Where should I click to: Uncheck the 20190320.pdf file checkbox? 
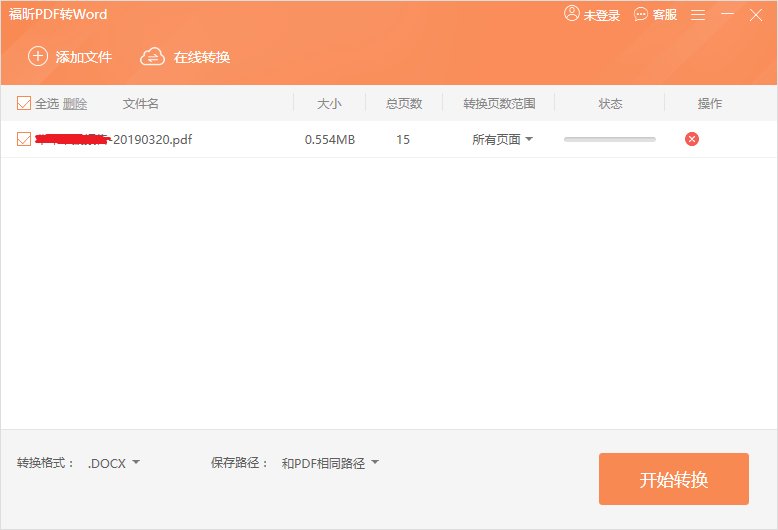coord(24,139)
